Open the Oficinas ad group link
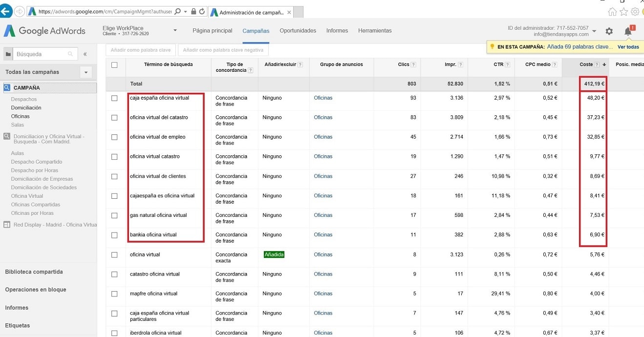644x337 pixels. coord(323,98)
